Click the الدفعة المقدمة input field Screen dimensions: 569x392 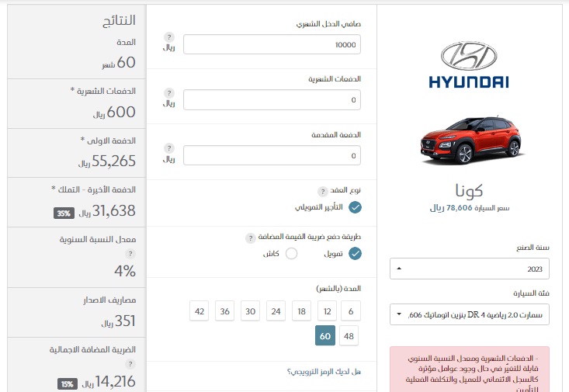tap(272, 155)
